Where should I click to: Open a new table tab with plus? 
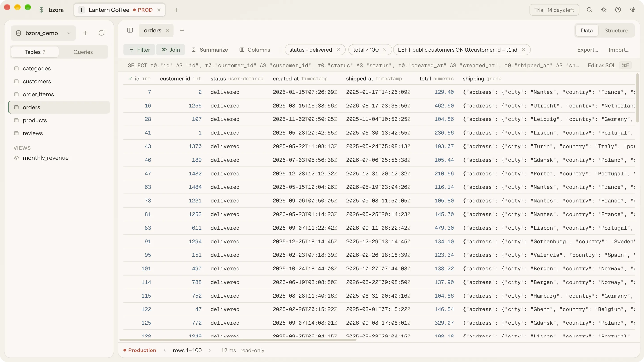pyautogui.click(x=182, y=30)
